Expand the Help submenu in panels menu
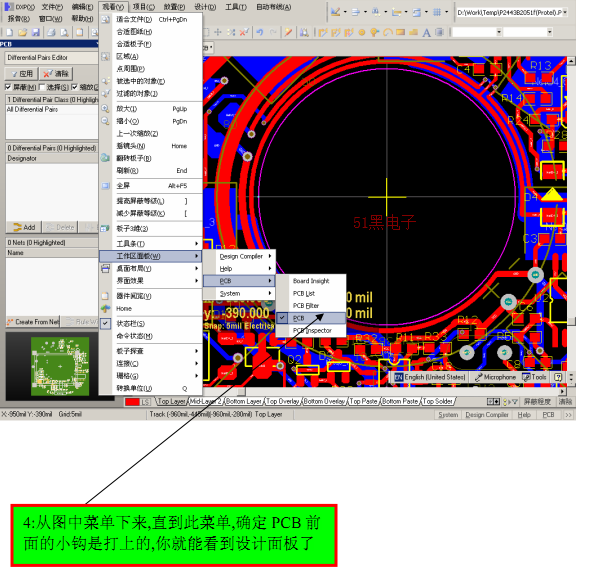This screenshot has width=595, height=570. (239, 269)
